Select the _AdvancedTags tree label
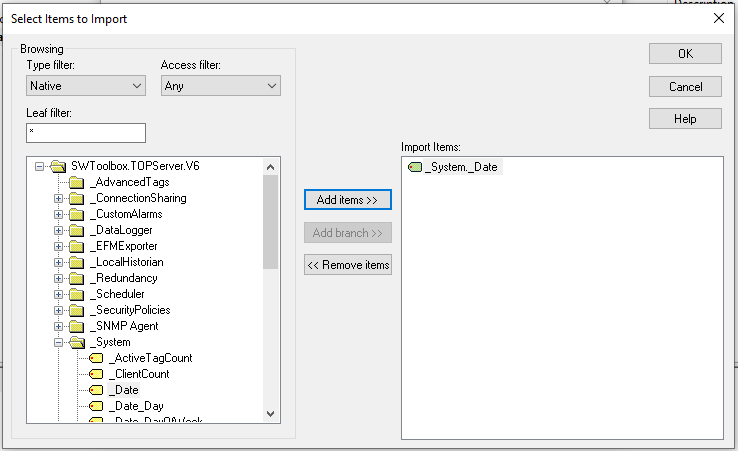 (129, 182)
